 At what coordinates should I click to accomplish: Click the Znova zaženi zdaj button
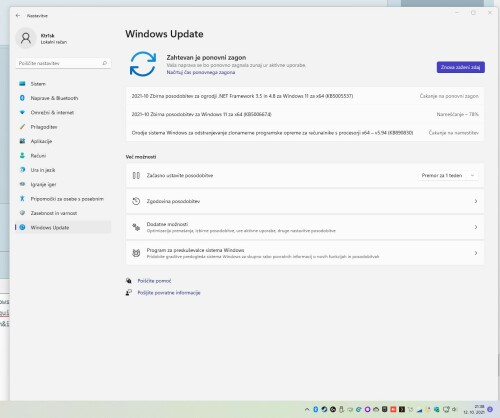coord(461,67)
